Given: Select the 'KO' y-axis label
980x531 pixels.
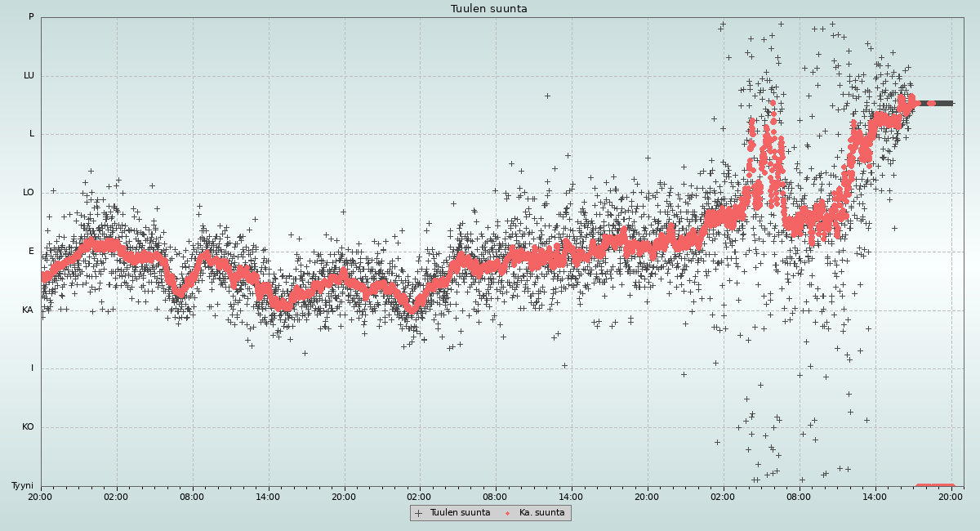Looking at the screenshot, I should (28, 427).
